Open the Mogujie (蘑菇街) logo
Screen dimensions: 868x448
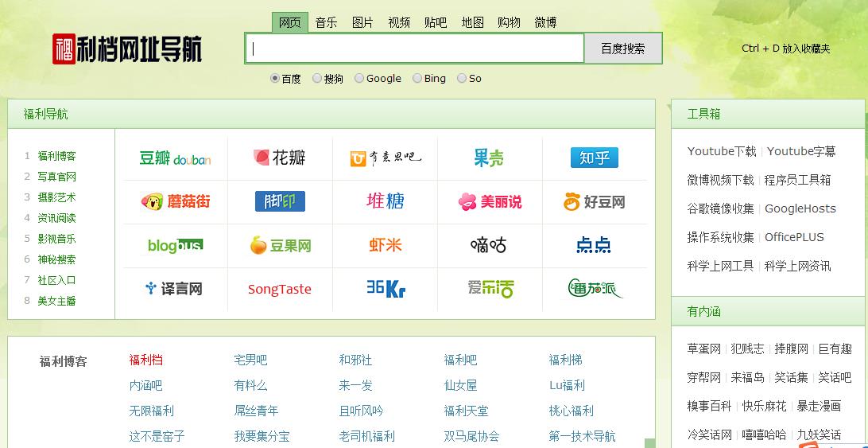point(175,201)
